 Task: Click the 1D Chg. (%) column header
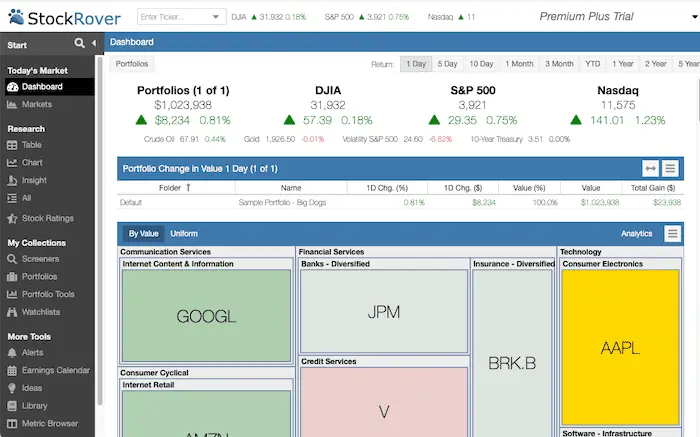click(x=387, y=188)
